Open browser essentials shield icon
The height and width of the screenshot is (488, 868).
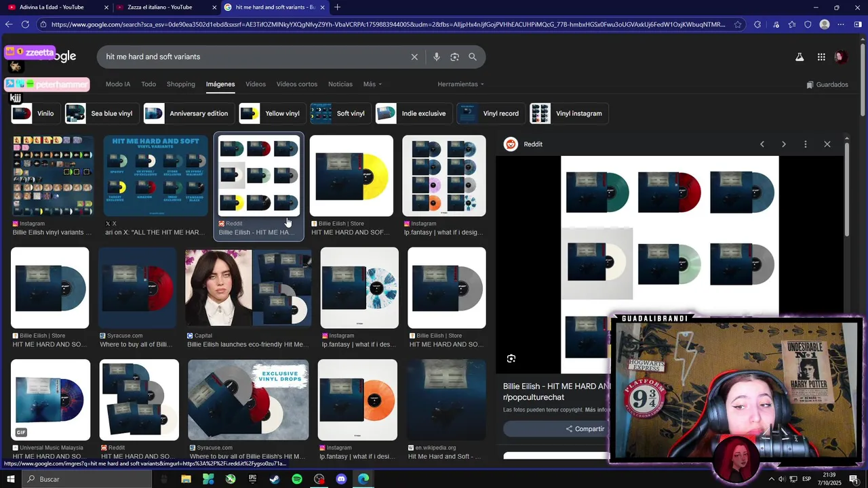(x=808, y=24)
